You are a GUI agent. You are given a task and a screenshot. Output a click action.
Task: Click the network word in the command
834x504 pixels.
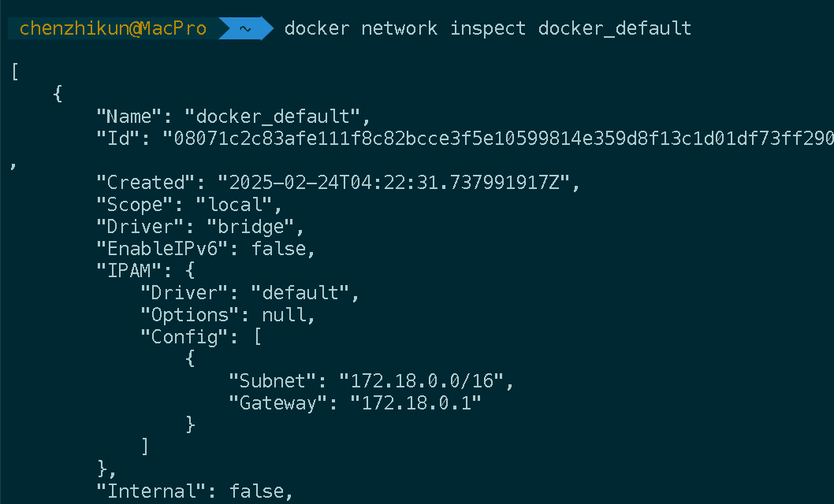(x=399, y=28)
